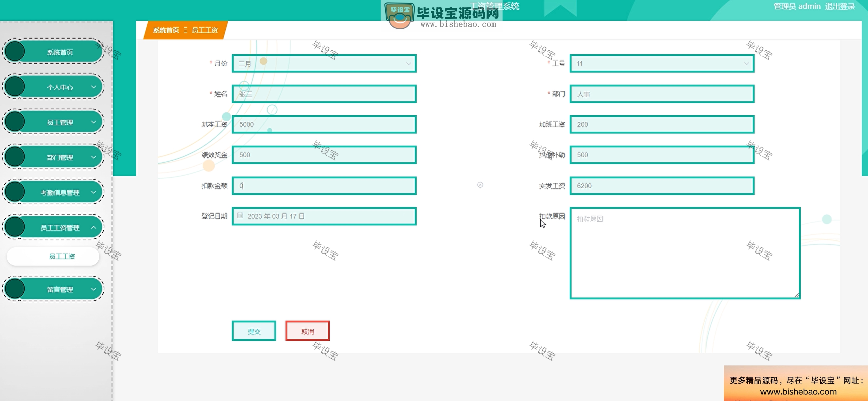Screen dimensions: 868x401
Task: Go to 系统首页 in the breadcrumb
Action: pos(166,30)
